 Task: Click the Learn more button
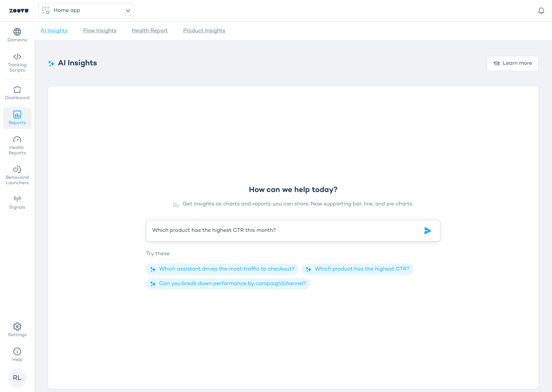(512, 64)
